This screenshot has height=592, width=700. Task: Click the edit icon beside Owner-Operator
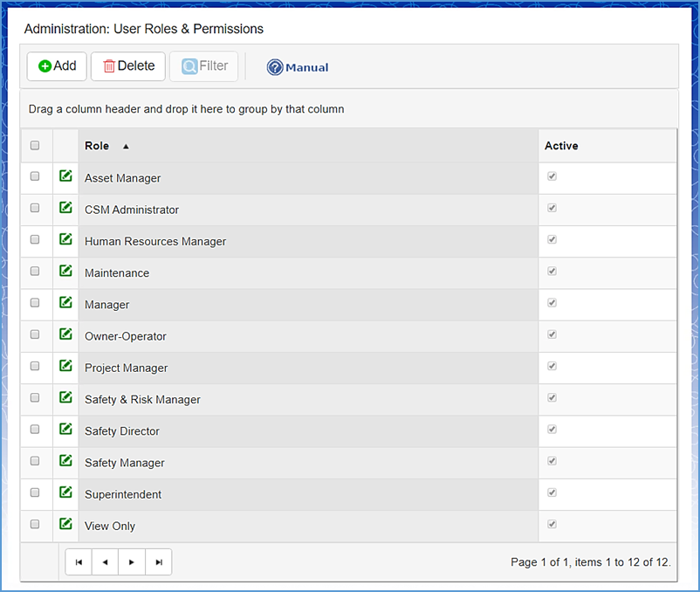point(65,334)
